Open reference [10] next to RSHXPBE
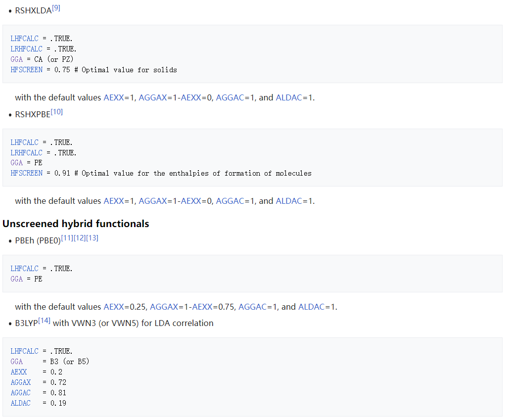Screen dimensions: 508x420 tap(57, 112)
